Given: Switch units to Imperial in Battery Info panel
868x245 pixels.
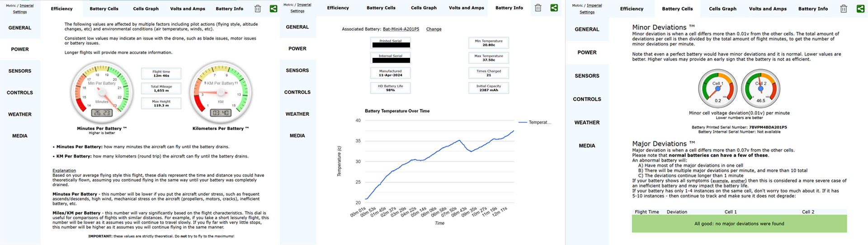Looking at the screenshot, I should pos(304,5).
